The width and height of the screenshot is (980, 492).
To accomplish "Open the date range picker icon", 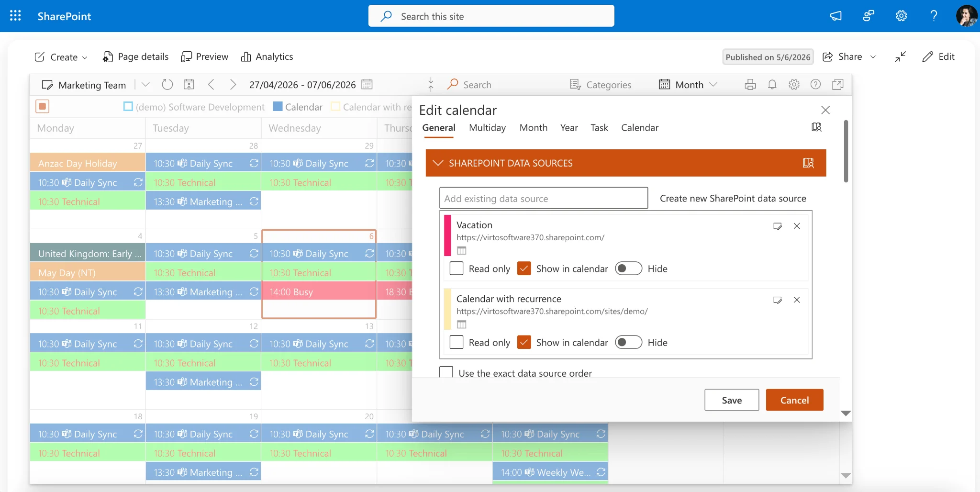I will tap(367, 85).
